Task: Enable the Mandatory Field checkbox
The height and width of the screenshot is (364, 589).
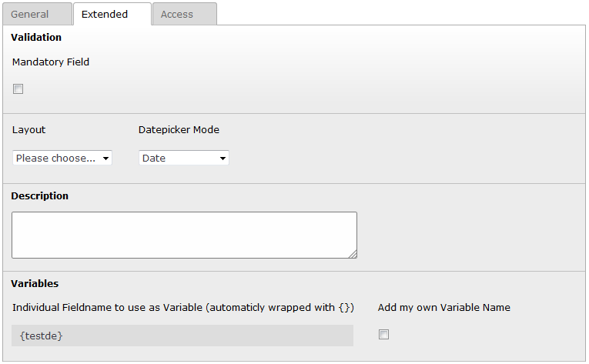Action: coord(18,88)
